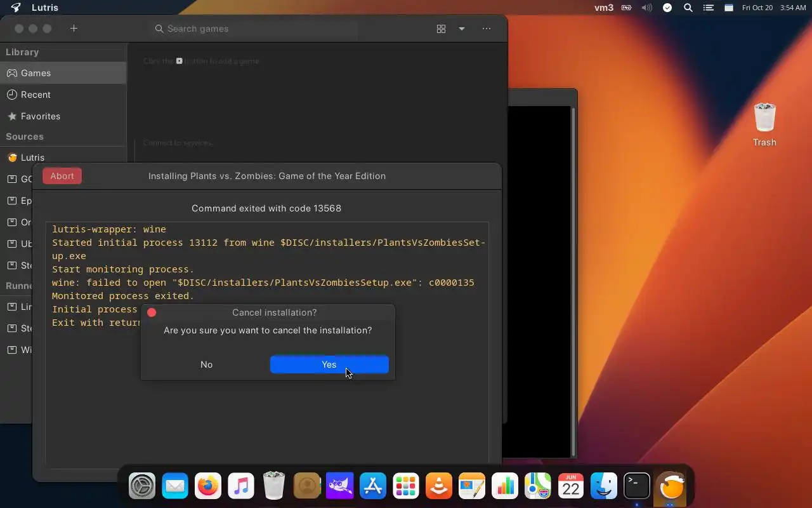Switch Lutris to grid view icon

[x=441, y=29]
